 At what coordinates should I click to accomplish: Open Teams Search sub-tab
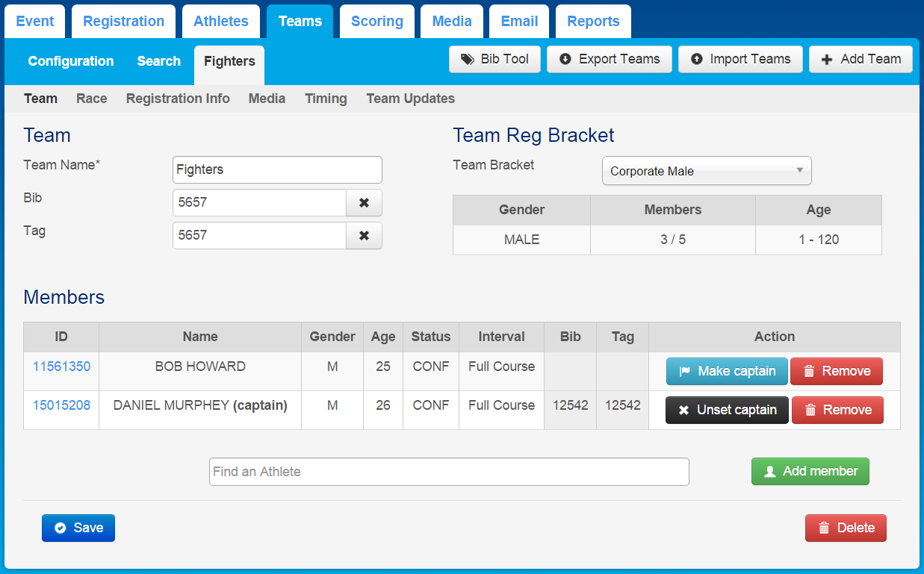(x=159, y=61)
